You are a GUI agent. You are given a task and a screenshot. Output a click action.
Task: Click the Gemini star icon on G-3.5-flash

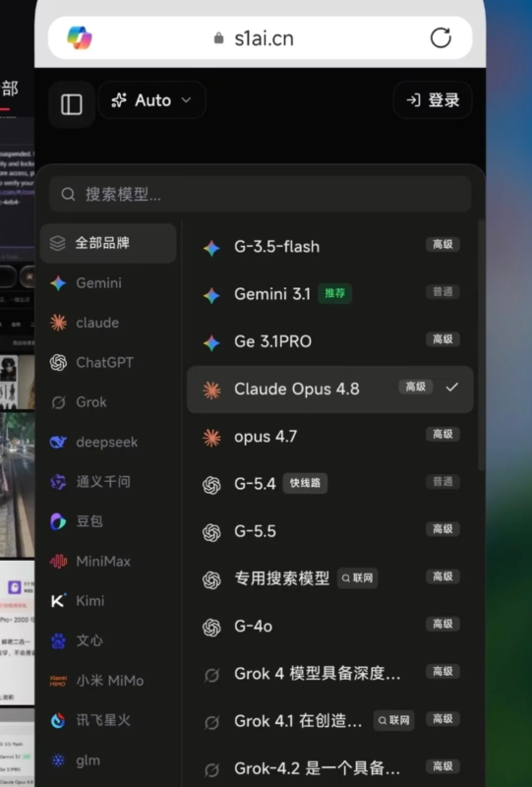pos(211,248)
